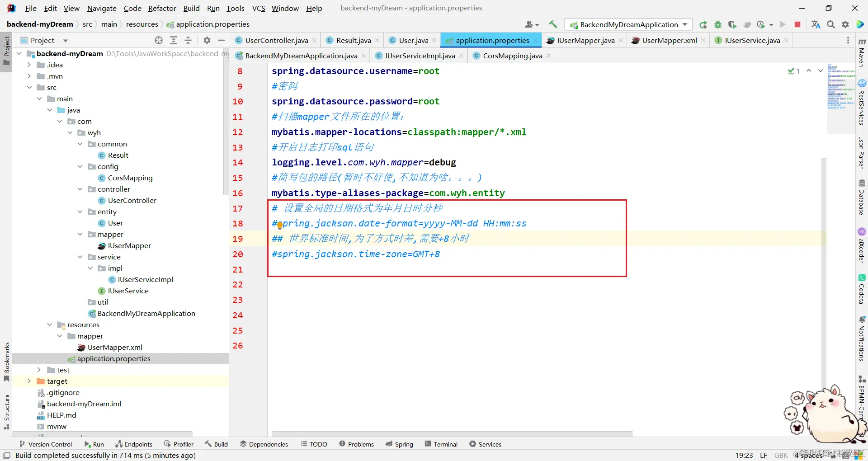868x461 pixels.
Task: Open the Endpoints tool window button
Action: tap(134, 444)
